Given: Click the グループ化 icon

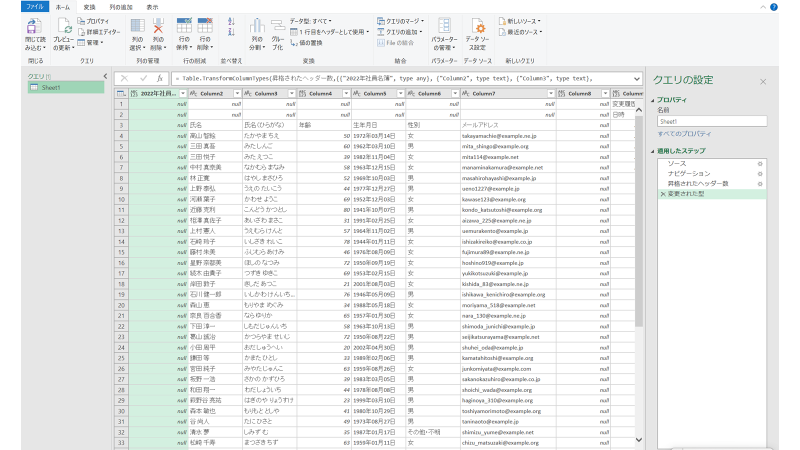Looking at the screenshot, I should point(278,27).
